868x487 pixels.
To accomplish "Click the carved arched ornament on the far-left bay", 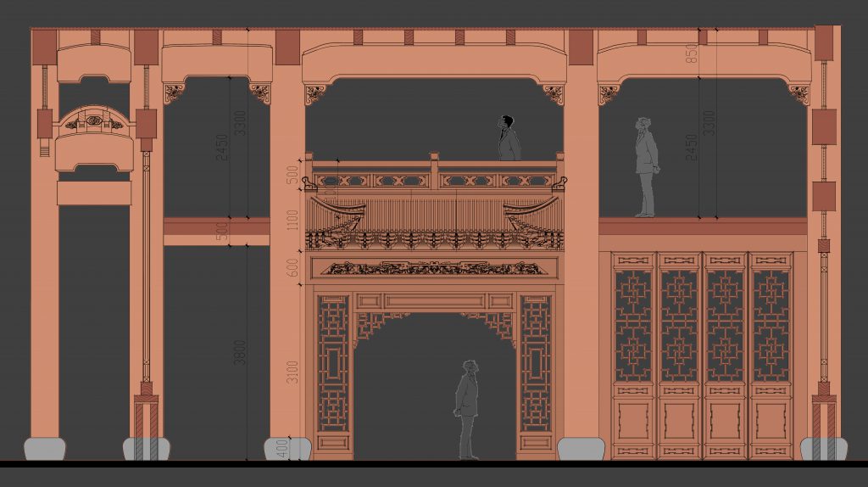I will click(x=94, y=123).
